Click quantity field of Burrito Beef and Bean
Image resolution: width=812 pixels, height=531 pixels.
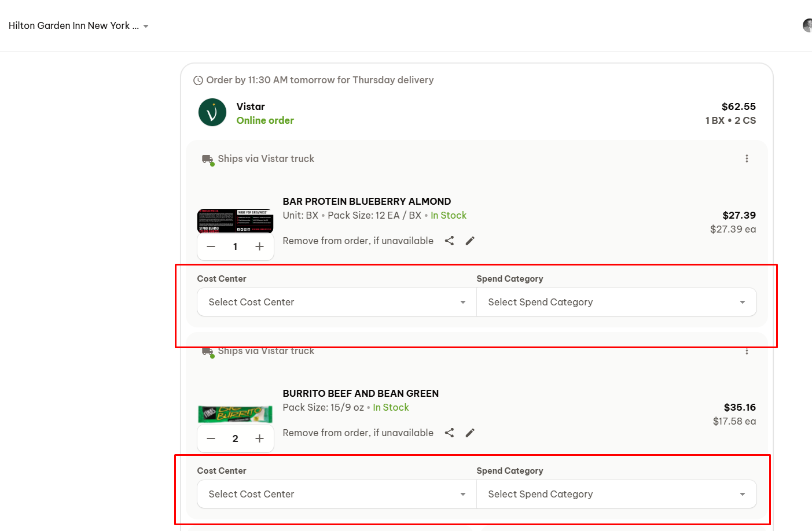tap(235, 438)
